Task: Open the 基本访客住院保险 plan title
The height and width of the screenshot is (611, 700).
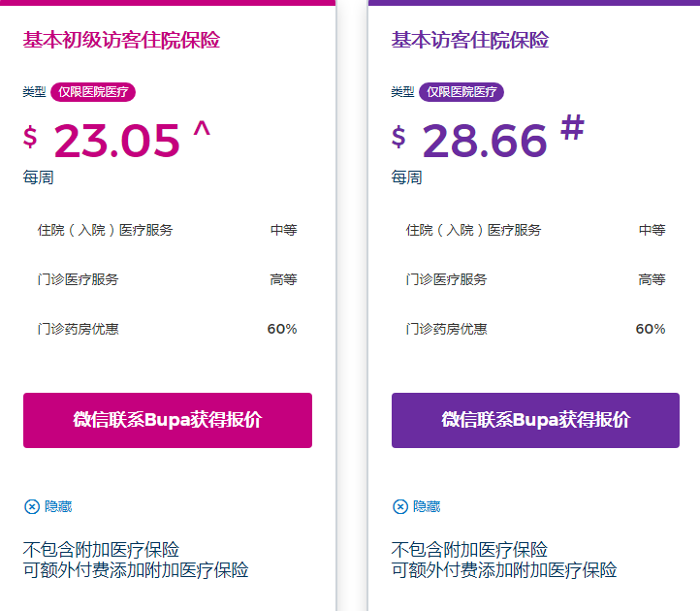Action: point(470,41)
